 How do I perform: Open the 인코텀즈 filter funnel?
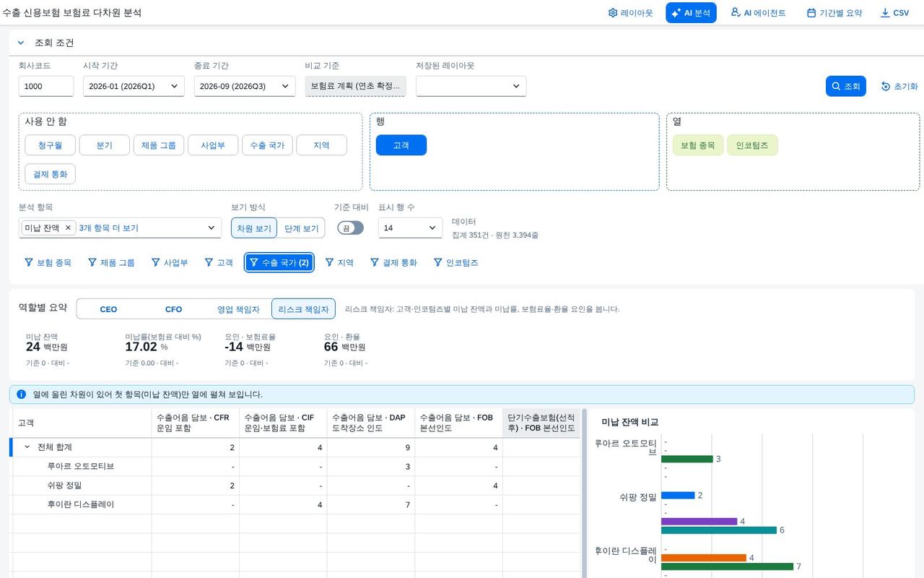pos(456,262)
